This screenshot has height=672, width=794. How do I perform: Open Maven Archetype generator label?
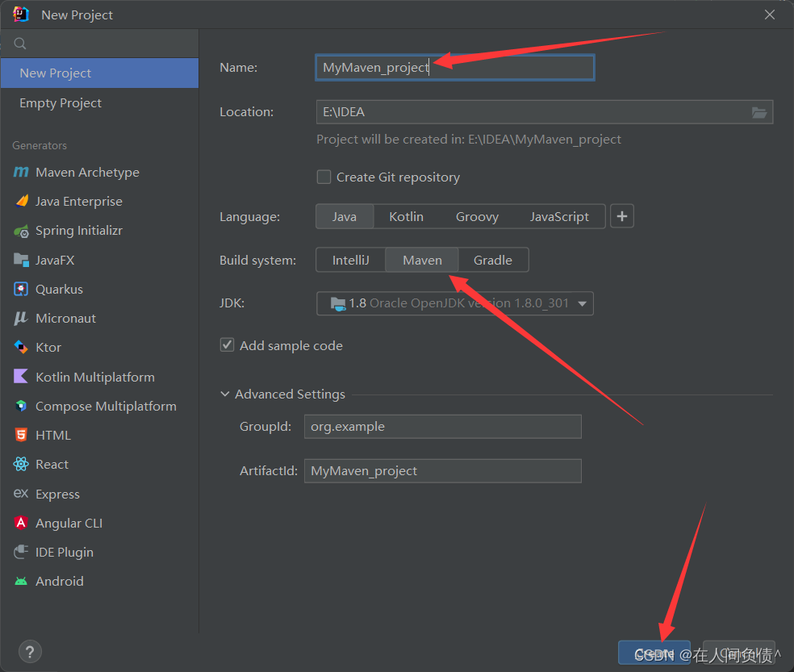point(87,172)
